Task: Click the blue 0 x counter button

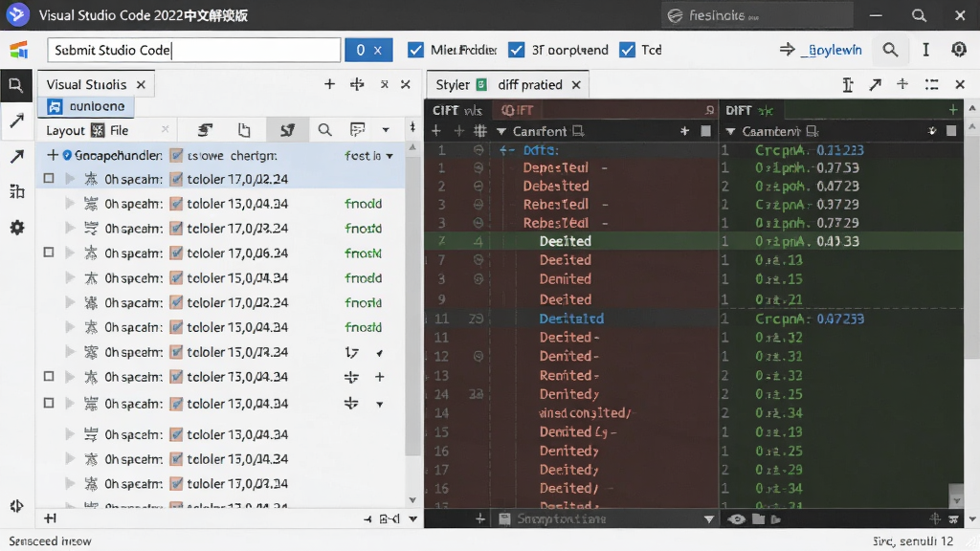Action: (368, 50)
